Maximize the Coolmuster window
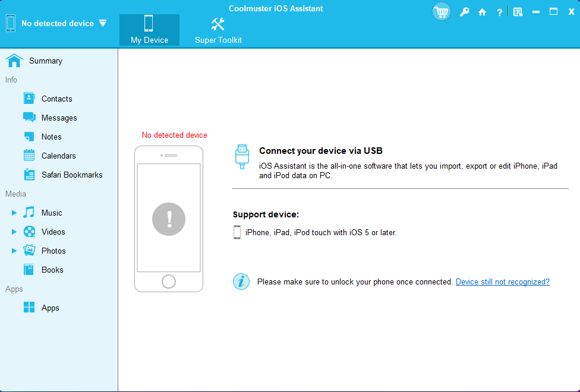 (x=553, y=12)
